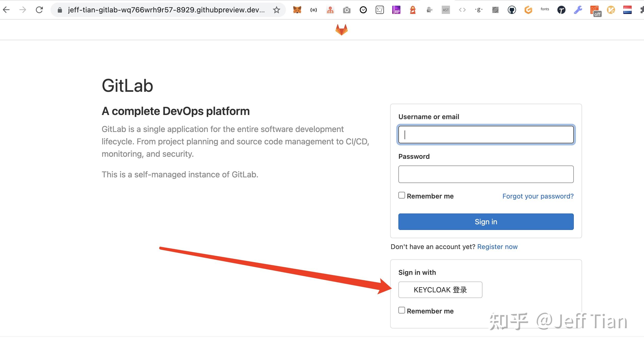The width and height of the screenshot is (644, 347).
Task: Open the 'fonts' extension icon
Action: click(545, 9)
